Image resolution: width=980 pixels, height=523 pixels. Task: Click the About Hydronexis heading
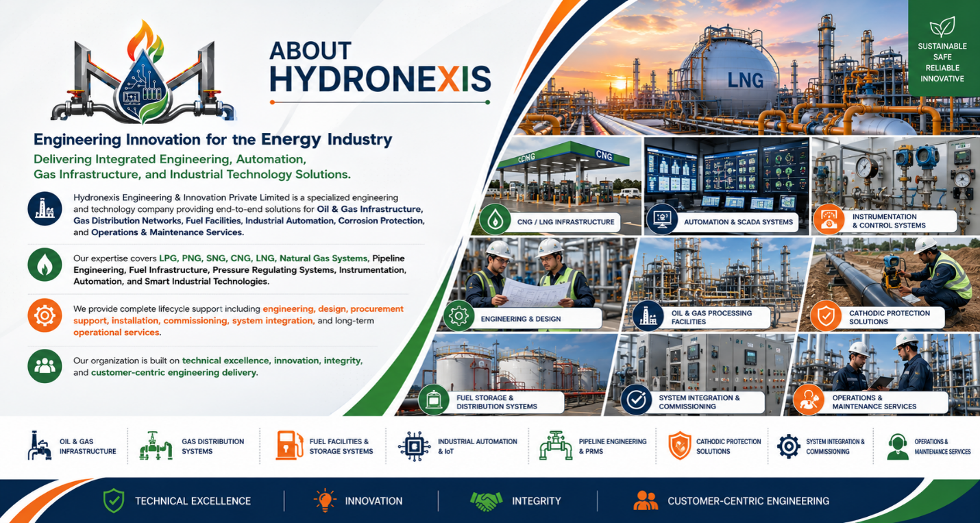click(x=380, y=67)
